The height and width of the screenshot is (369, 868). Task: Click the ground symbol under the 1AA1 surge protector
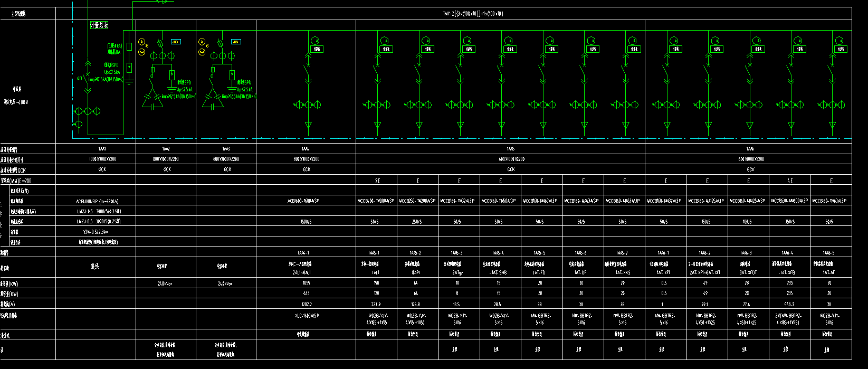129,81
